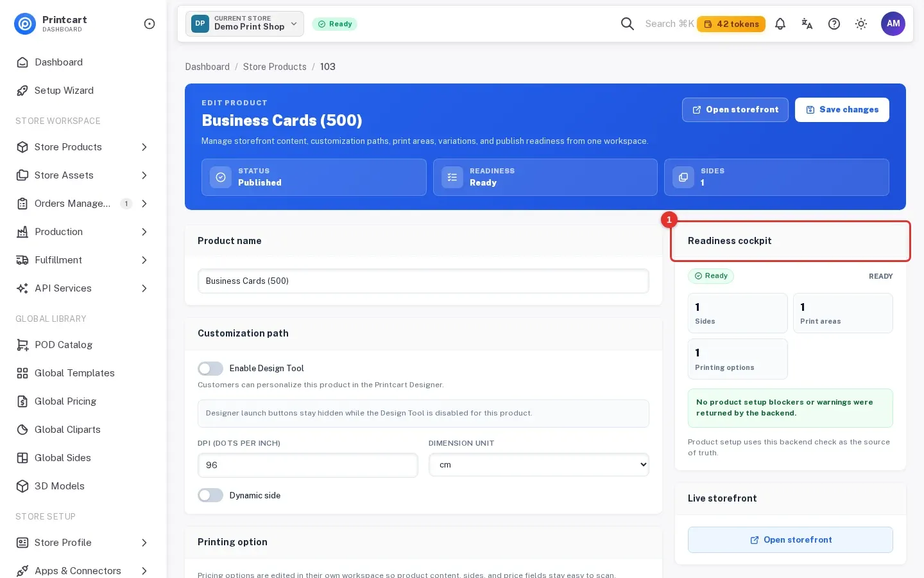Open Global Templates sidebar item
Image resolution: width=924 pixels, height=578 pixels.
pos(83,373)
